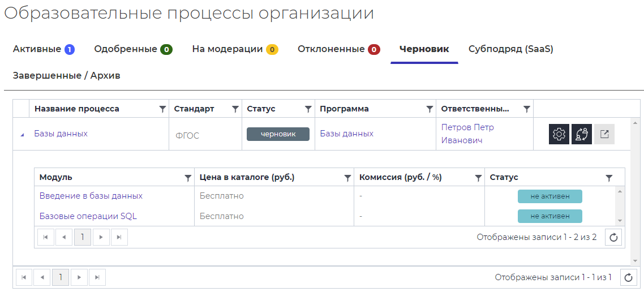Click the modules table scrollbar down arrow
The width and height of the screenshot is (644, 296).
(620, 221)
